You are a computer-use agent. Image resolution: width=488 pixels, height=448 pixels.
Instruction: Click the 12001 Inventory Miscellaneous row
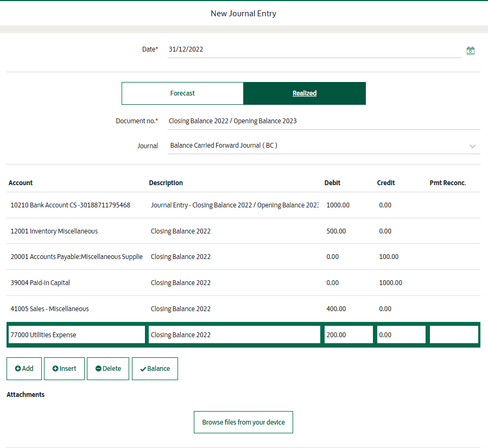point(54,231)
